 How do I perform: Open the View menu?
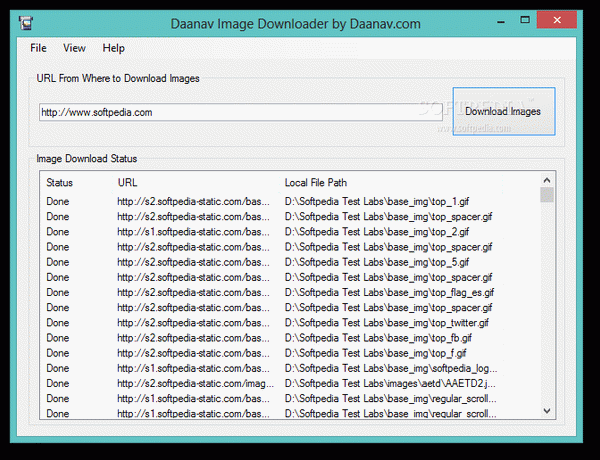click(74, 48)
